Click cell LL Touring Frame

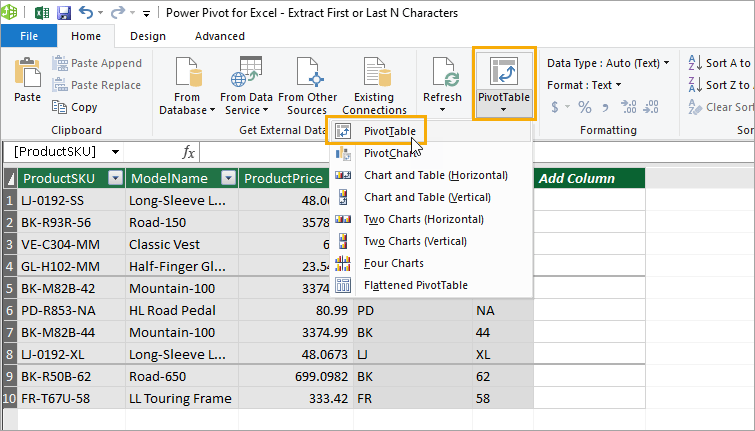point(182,399)
